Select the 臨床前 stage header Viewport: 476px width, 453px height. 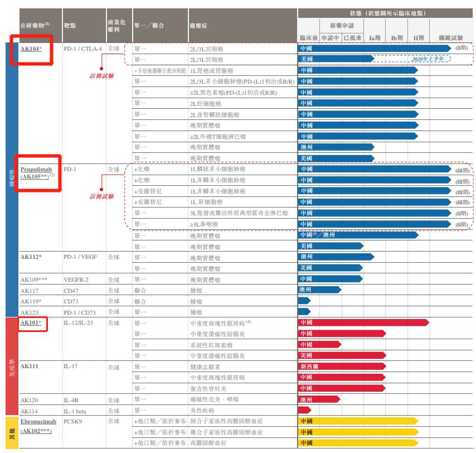pos(309,38)
